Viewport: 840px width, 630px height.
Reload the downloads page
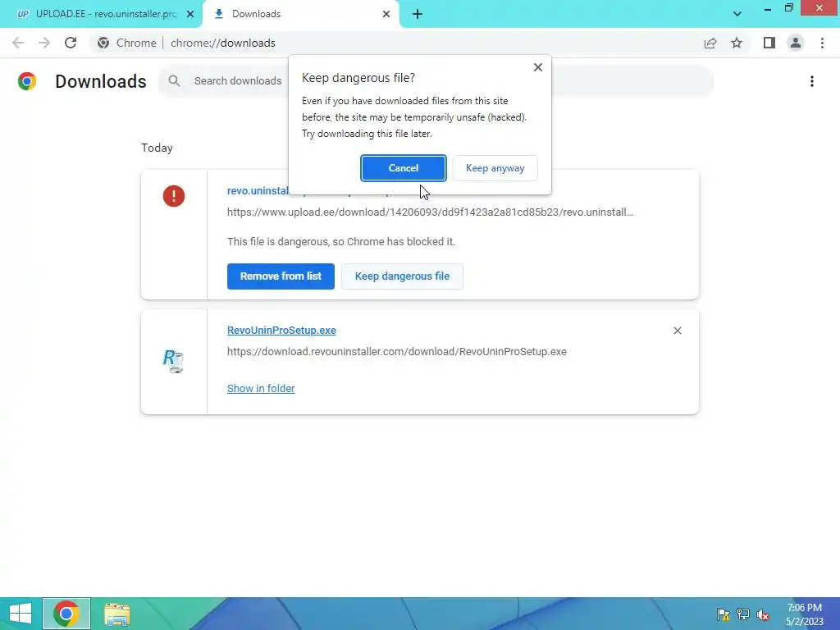[x=71, y=43]
